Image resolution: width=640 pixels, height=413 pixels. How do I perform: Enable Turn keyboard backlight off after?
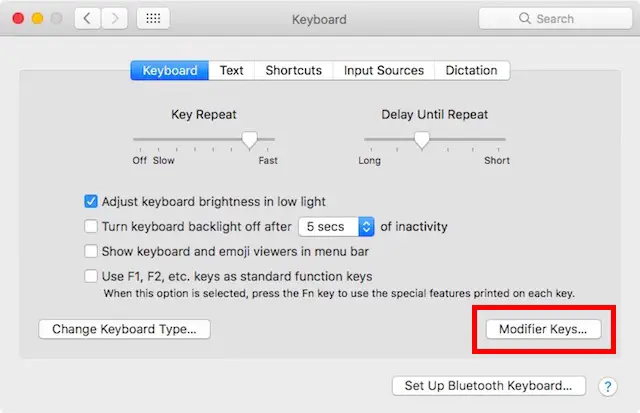tap(91, 226)
